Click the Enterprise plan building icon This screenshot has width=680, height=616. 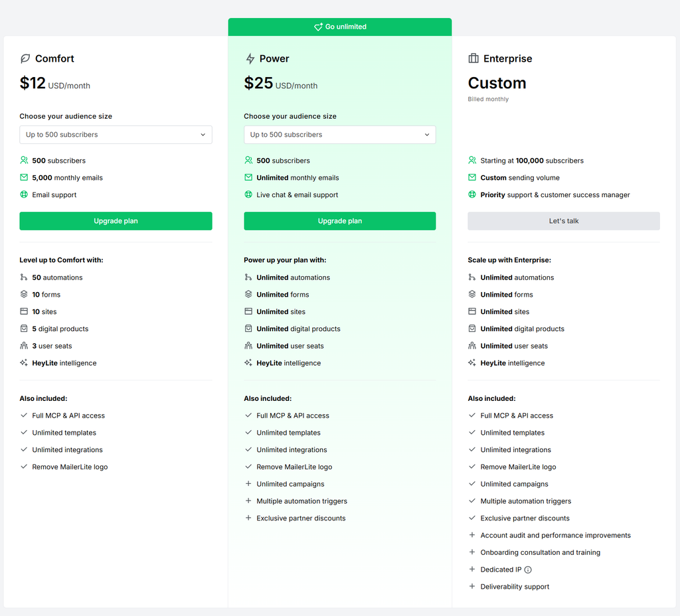tap(473, 58)
